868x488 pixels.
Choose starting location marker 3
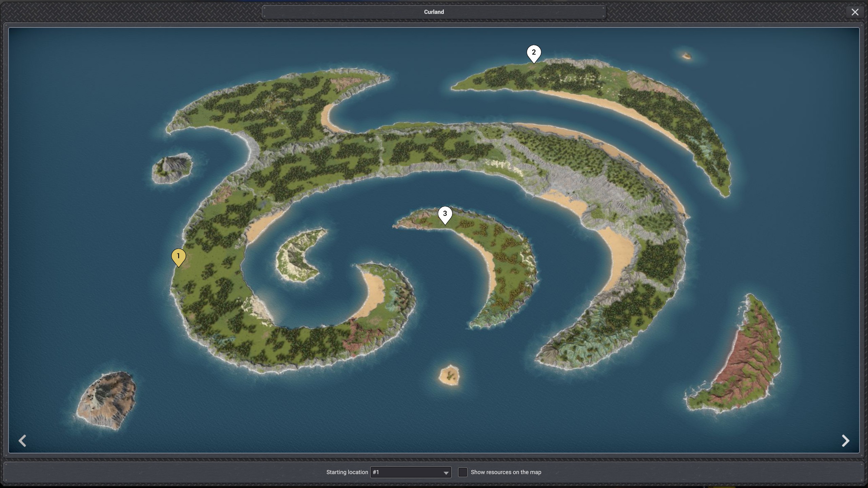[x=445, y=214]
